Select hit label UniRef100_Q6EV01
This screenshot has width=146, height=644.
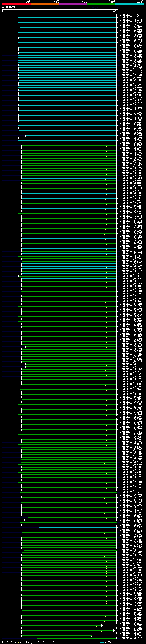131,231
